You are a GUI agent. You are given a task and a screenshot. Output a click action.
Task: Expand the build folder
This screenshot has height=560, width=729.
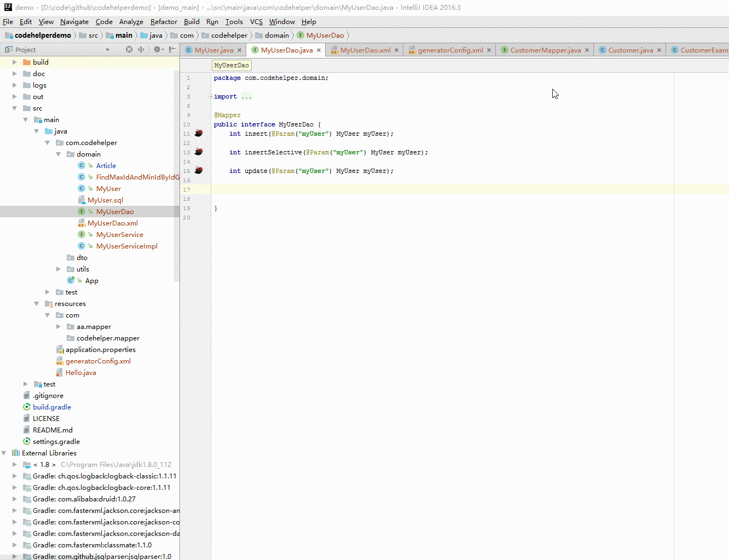15,62
